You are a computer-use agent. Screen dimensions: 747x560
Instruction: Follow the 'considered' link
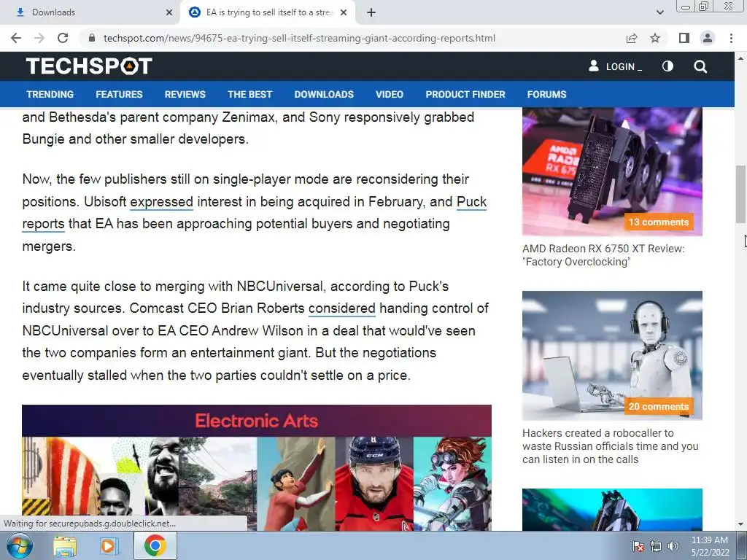pos(342,308)
